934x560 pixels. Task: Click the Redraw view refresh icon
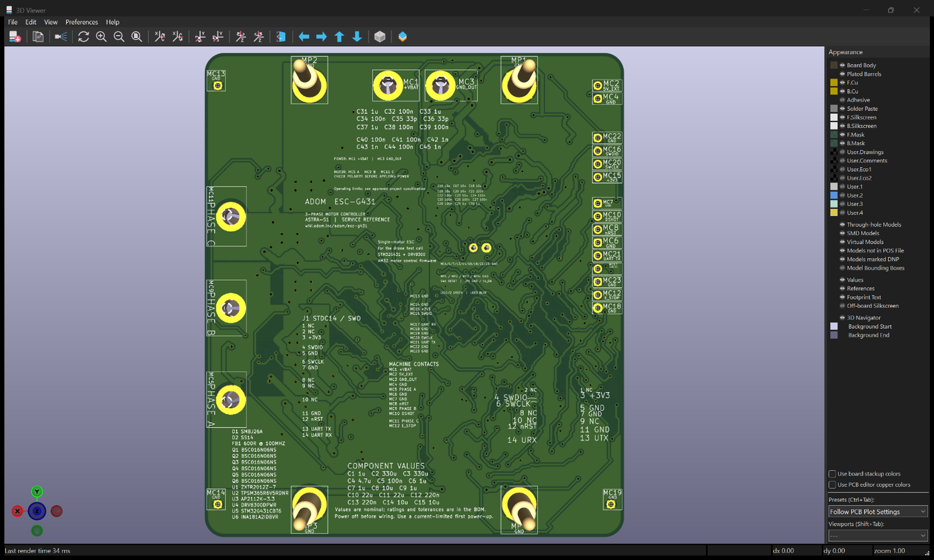point(83,37)
